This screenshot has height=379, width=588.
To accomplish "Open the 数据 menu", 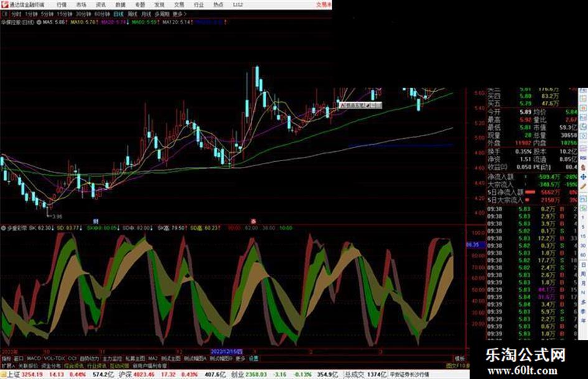I will [x=120, y=5].
